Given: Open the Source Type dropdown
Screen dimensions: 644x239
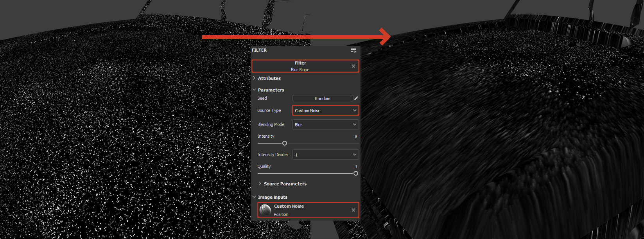Looking at the screenshot, I should [325, 111].
